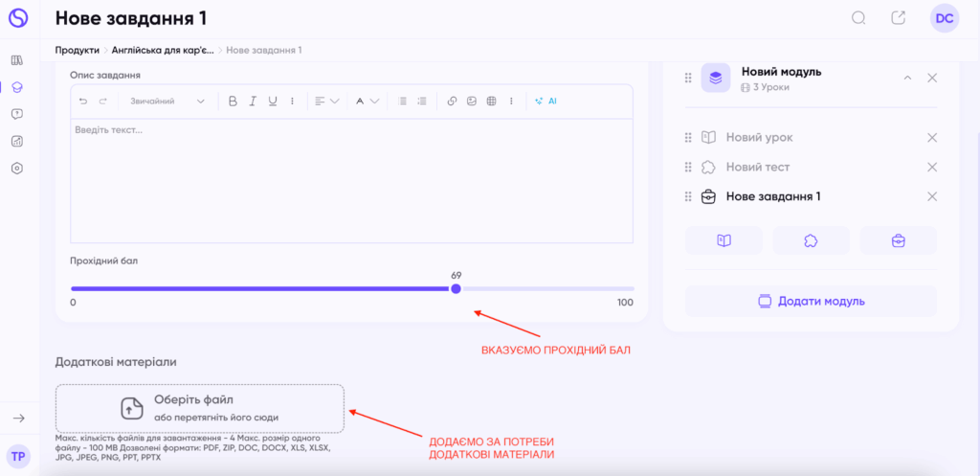Add a new test with puzzle button
The height and width of the screenshot is (476, 980).
click(811, 240)
